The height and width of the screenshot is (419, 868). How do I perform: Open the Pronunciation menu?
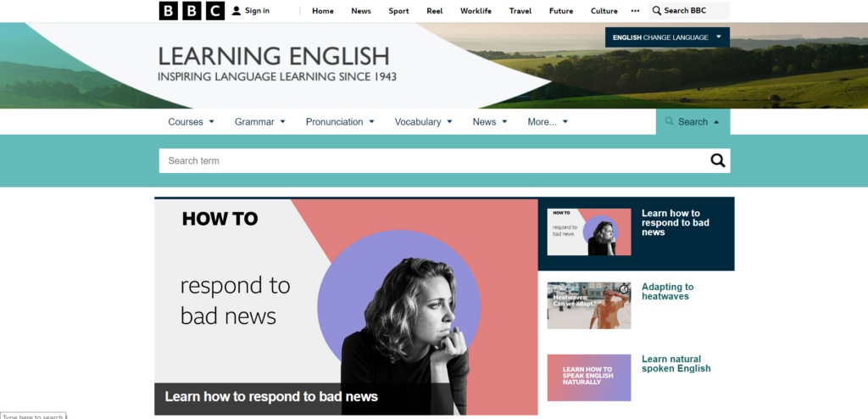(x=340, y=122)
